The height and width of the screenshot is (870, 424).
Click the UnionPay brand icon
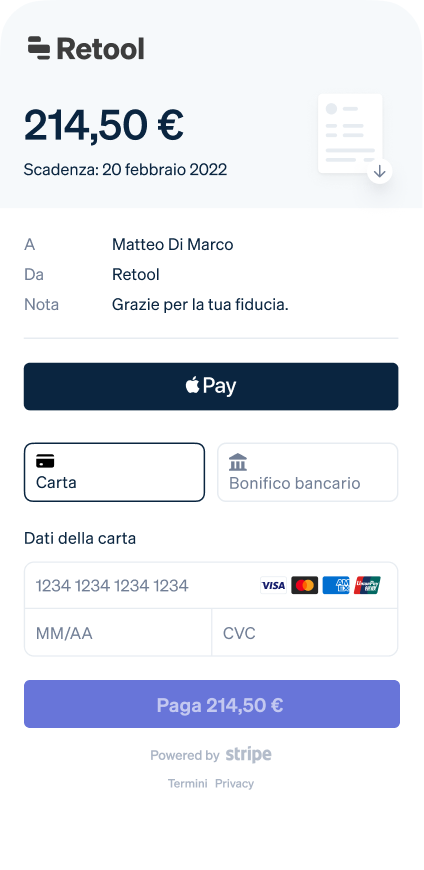tap(367, 585)
